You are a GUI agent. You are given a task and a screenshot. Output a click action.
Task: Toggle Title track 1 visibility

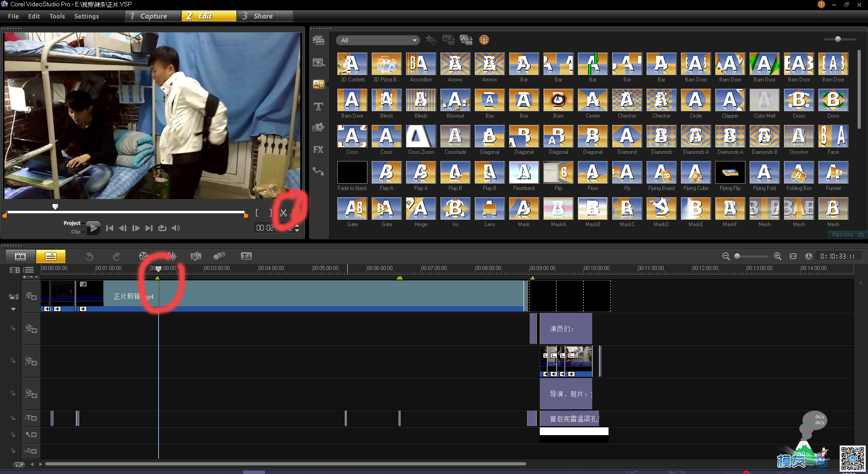click(31, 418)
